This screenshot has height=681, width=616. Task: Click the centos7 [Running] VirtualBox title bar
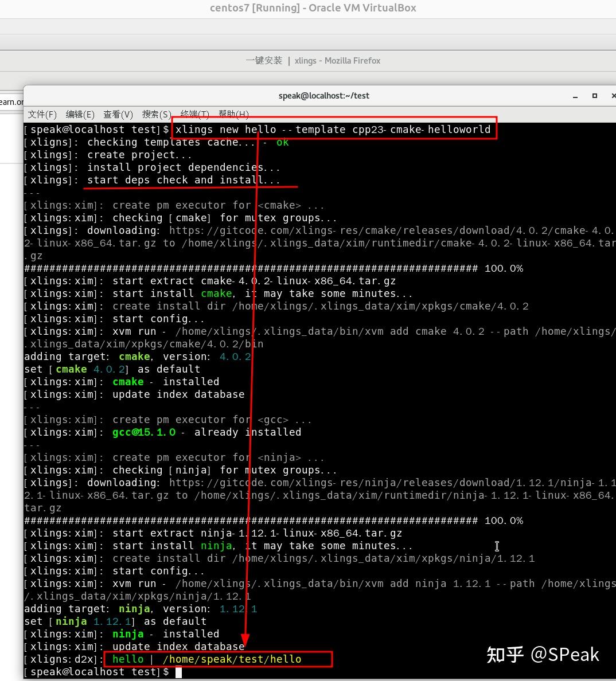click(313, 8)
